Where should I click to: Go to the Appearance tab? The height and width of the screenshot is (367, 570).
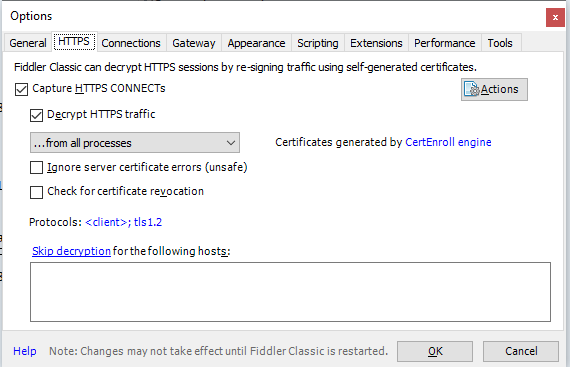click(256, 43)
